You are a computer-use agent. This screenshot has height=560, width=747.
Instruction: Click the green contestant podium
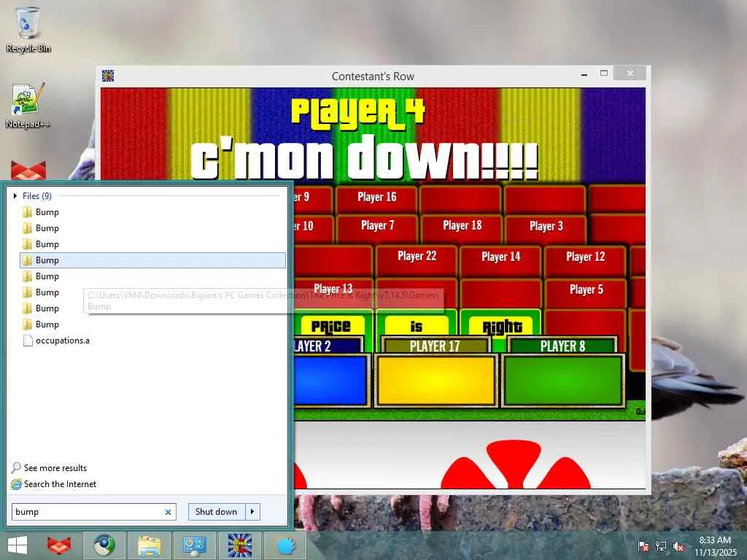coord(563,381)
